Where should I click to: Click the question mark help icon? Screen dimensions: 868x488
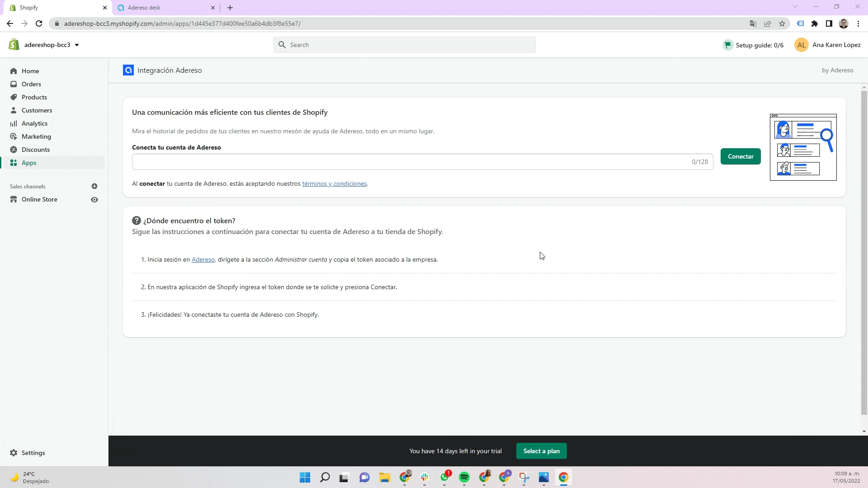137,221
